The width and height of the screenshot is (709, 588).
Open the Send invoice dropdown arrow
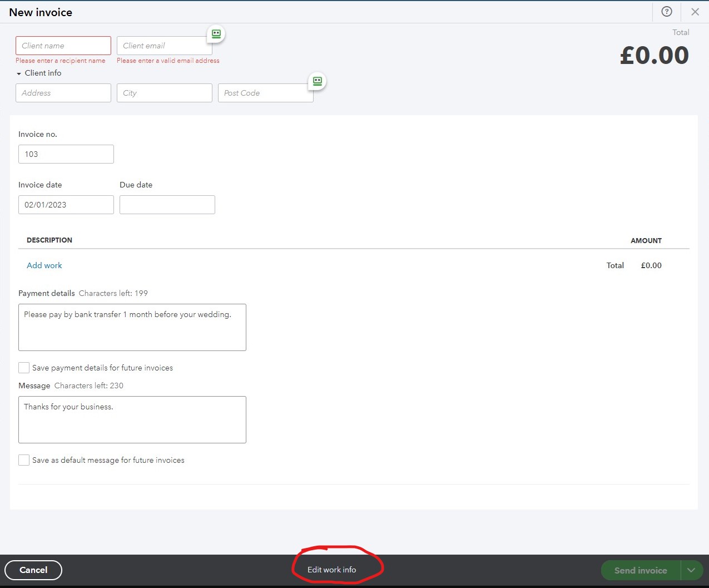click(691, 570)
